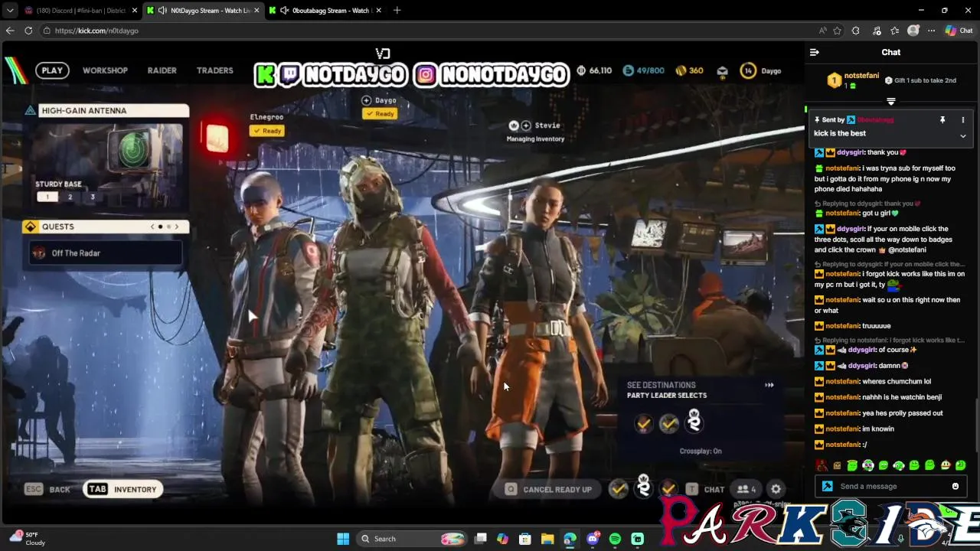
Task: Expand See Destinations arrow
Action: point(769,385)
